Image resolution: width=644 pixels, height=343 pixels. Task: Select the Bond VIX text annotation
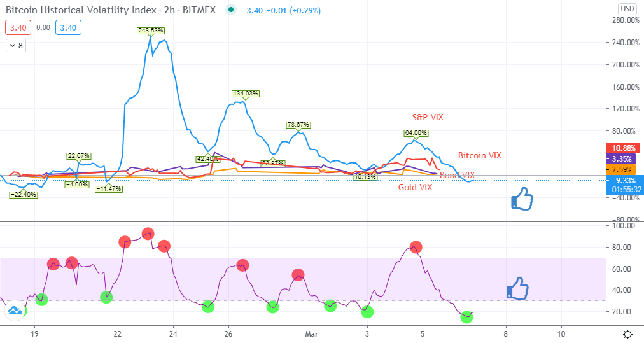pyautogui.click(x=457, y=175)
